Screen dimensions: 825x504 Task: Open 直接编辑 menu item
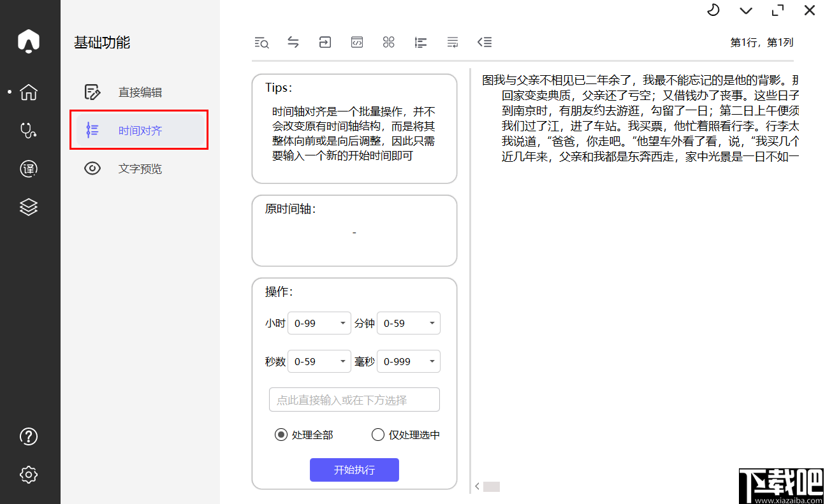(x=140, y=92)
